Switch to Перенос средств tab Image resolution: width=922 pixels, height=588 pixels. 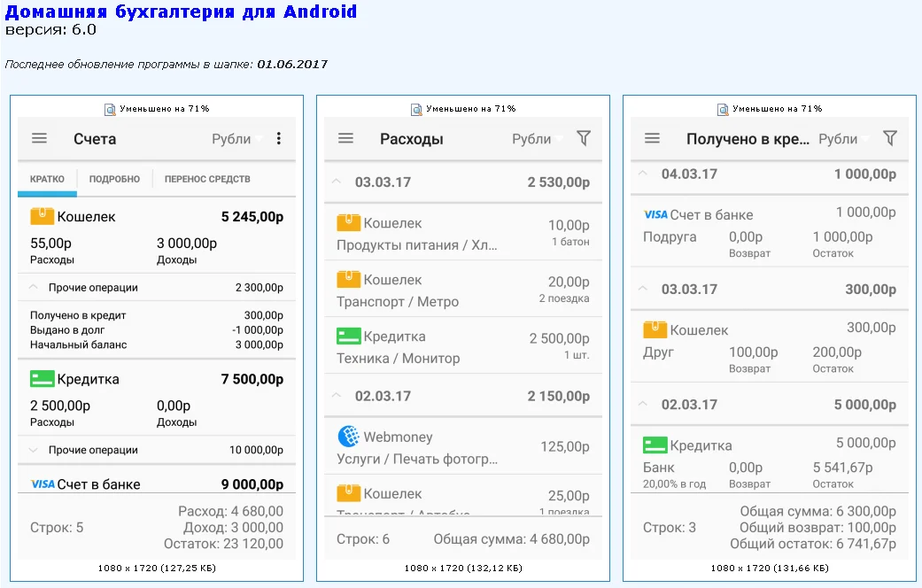(x=207, y=179)
